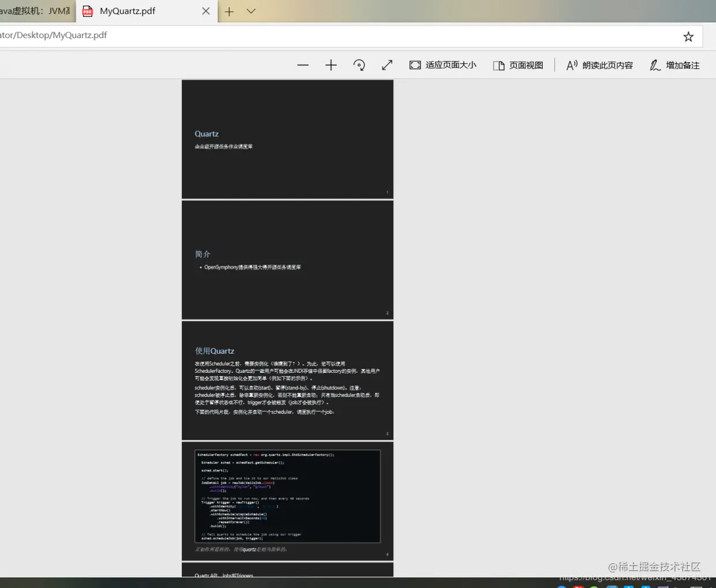Viewport: 716px width, 588px height.
Task: Zoom in with the plus icon
Action: [331, 65]
